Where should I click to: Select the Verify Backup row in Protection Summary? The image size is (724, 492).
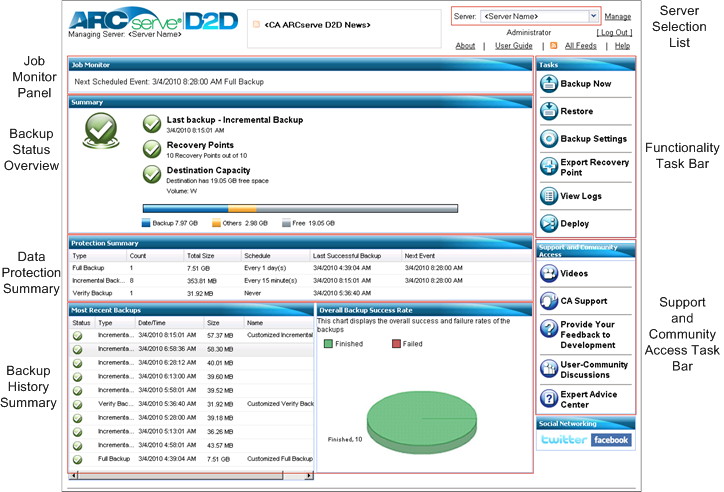pyautogui.click(x=300, y=294)
